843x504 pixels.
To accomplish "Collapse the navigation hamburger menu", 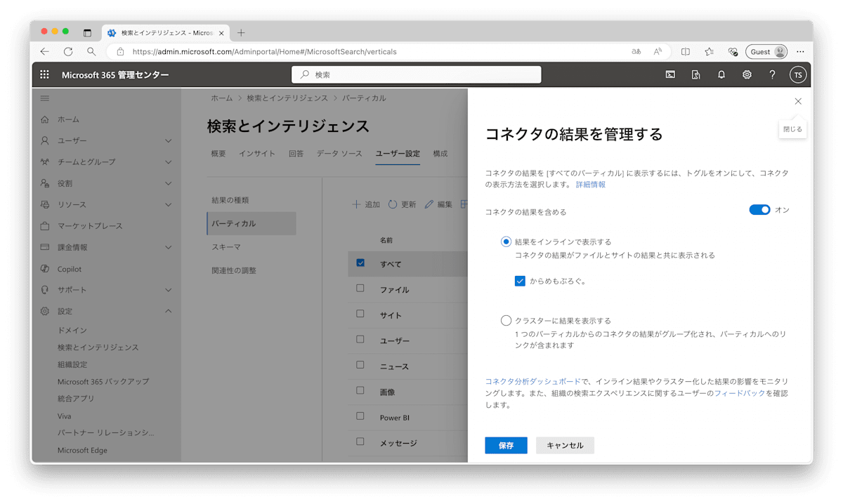I will click(x=45, y=98).
